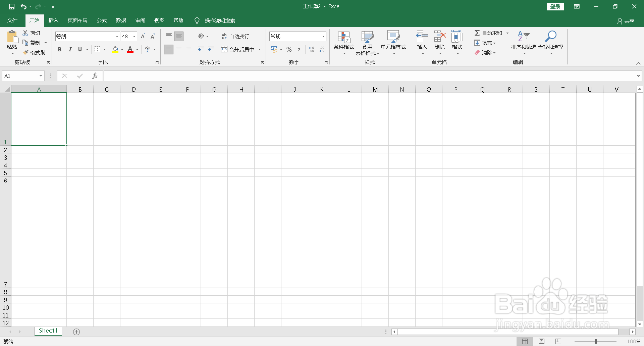Toggle Underline formatting
The width and height of the screenshot is (644, 346).
[x=80, y=49]
